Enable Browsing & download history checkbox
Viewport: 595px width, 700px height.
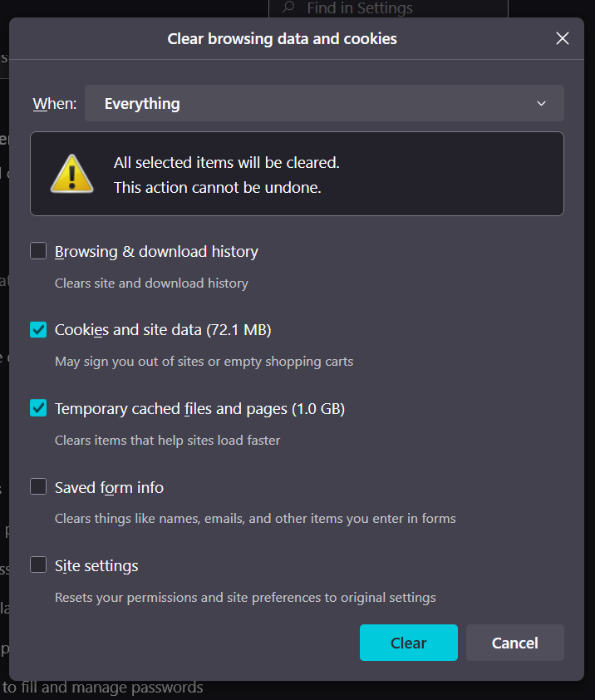38,251
